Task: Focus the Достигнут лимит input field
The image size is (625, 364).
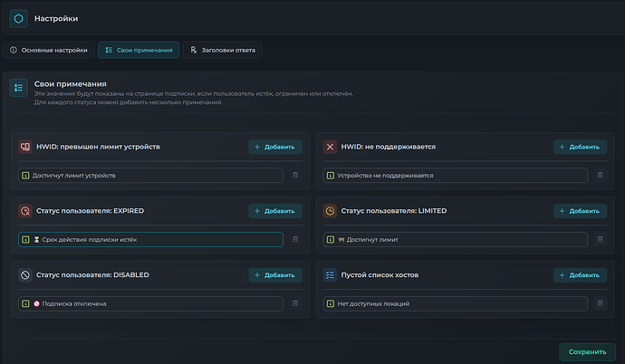Action: click(x=456, y=240)
